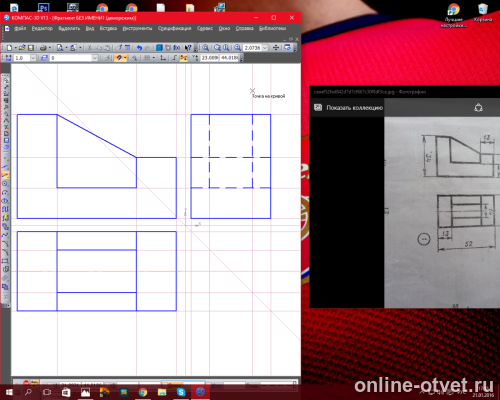Click the Print icon in the toolbar

click(43, 48)
